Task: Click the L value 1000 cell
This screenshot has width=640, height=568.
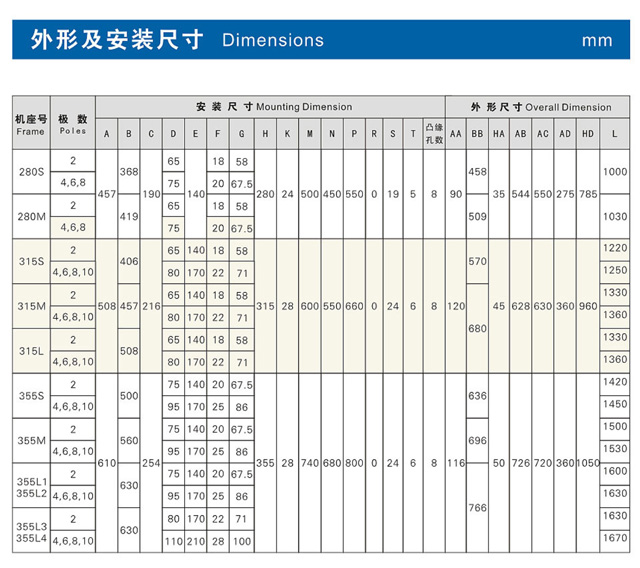Action: [x=615, y=172]
